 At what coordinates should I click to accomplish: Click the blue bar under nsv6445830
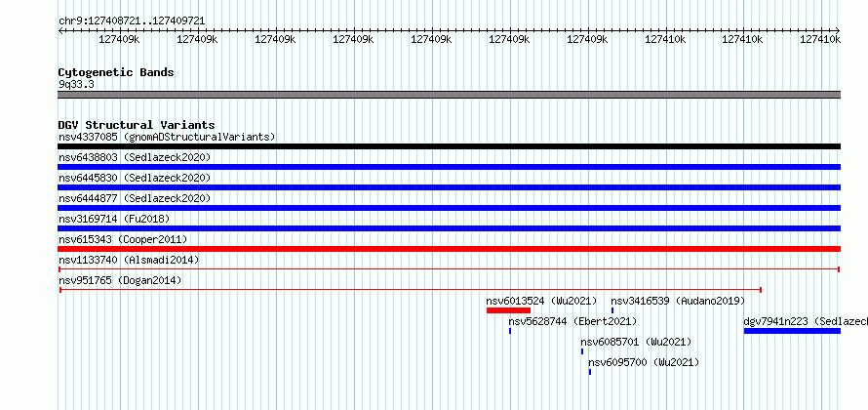(449, 187)
